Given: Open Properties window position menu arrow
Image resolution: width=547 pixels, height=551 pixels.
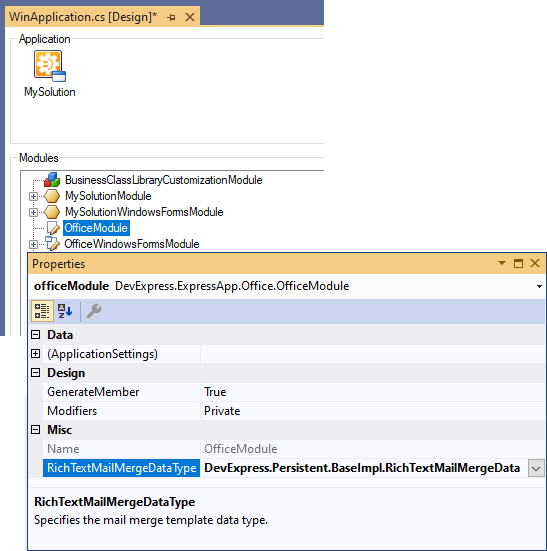Looking at the screenshot, I should coord(502,263).
